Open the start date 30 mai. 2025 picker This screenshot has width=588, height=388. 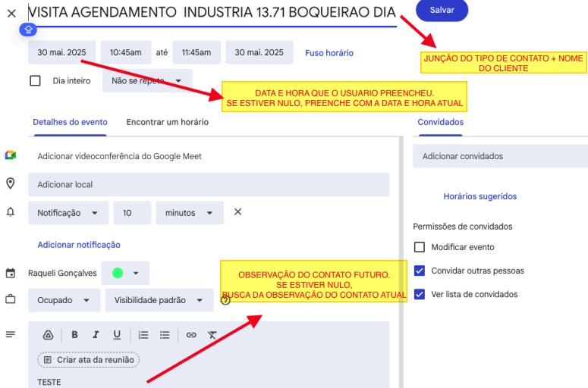62,52
